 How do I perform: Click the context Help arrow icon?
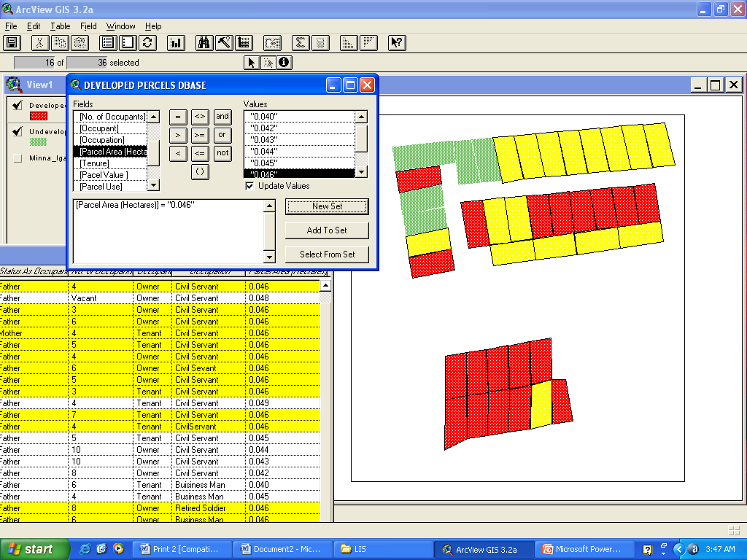pyautogui.click(x=396, y=42)
